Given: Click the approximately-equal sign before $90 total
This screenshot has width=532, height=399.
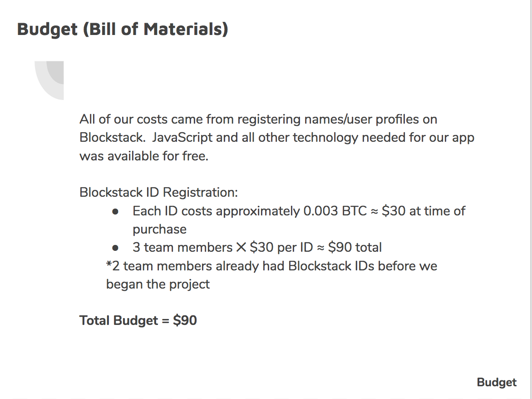Looking at the screenshot, I should tap(321, 248).
